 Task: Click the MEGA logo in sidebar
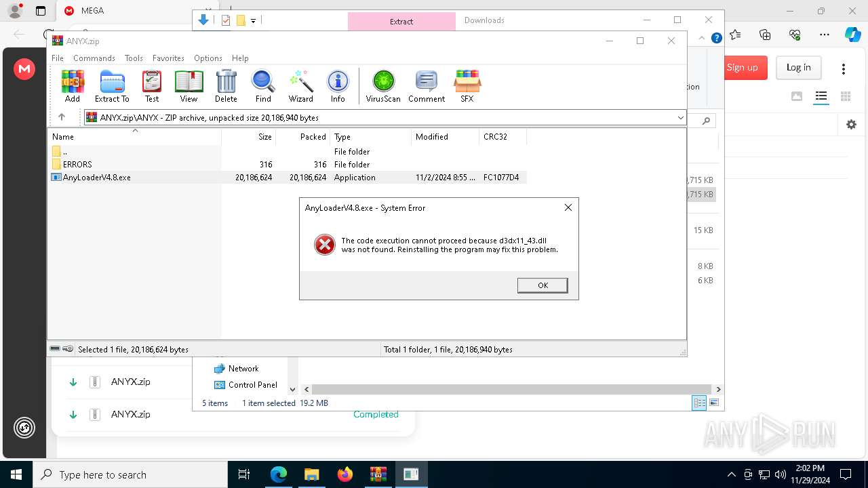tap(24, 68)
